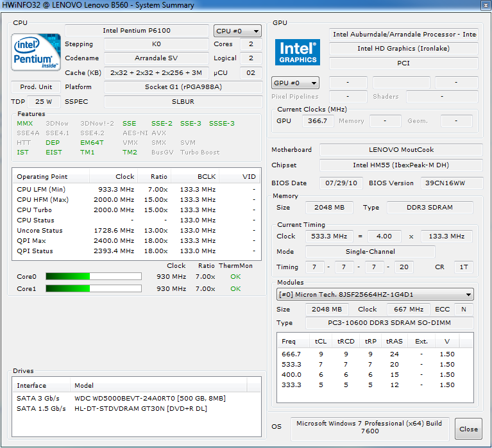Select the SSPEC SLBUR field

pyautogui.click(x=183, y=101)
